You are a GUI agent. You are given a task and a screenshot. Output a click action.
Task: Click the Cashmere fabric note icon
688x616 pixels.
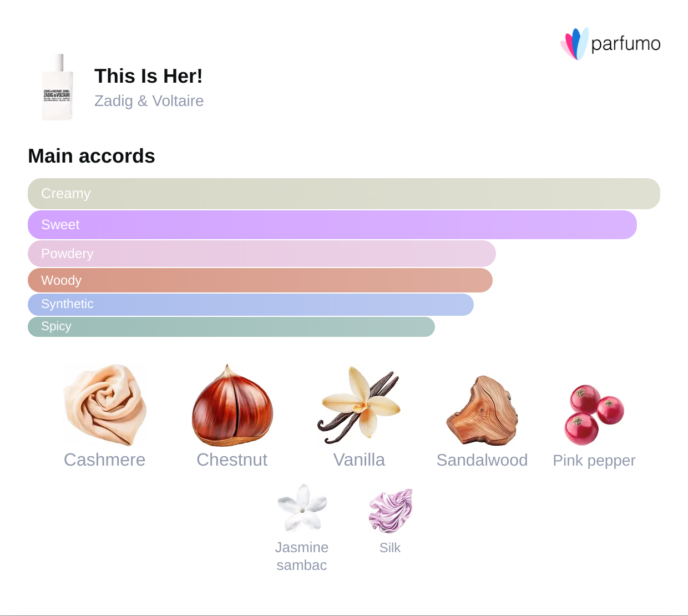105,405
